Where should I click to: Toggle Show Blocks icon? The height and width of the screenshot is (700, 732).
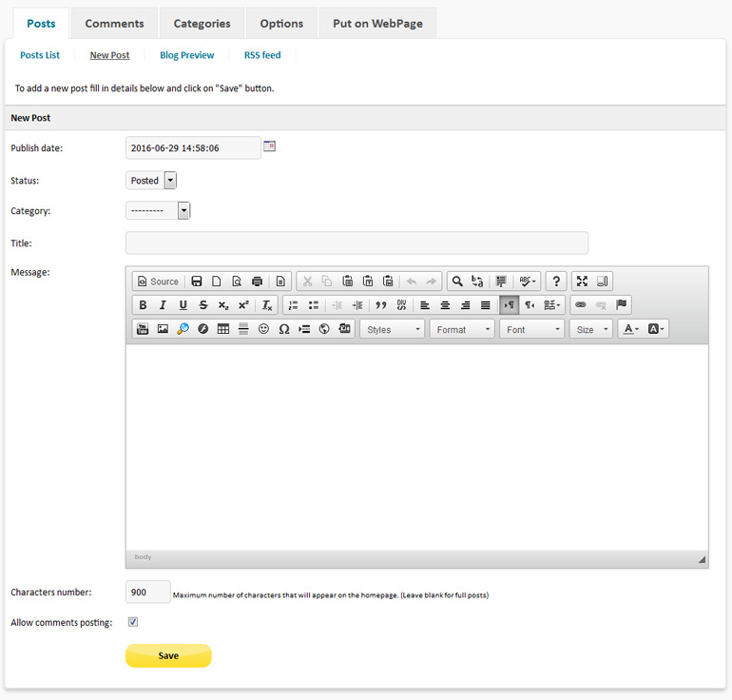[602, 282]
